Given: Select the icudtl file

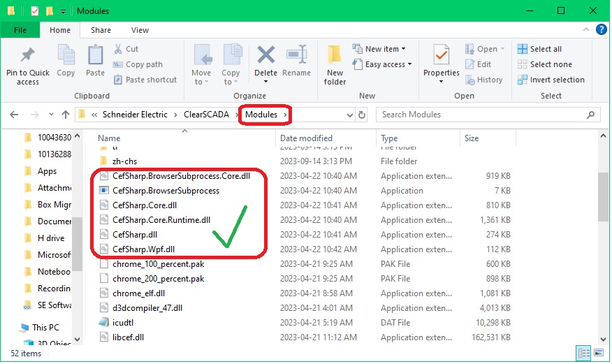Looking at the screenshot, I should click(122, 323).
